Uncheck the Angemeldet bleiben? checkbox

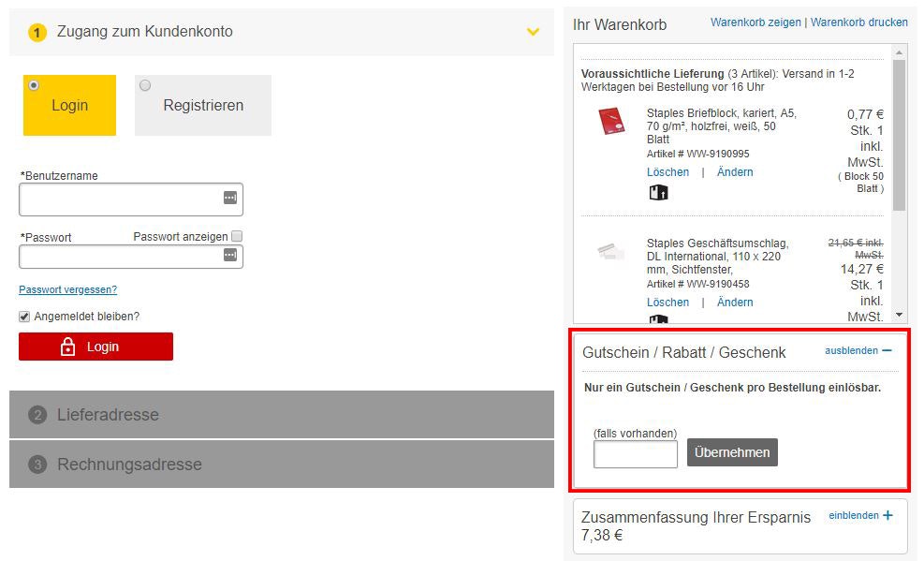click(24, 317)
